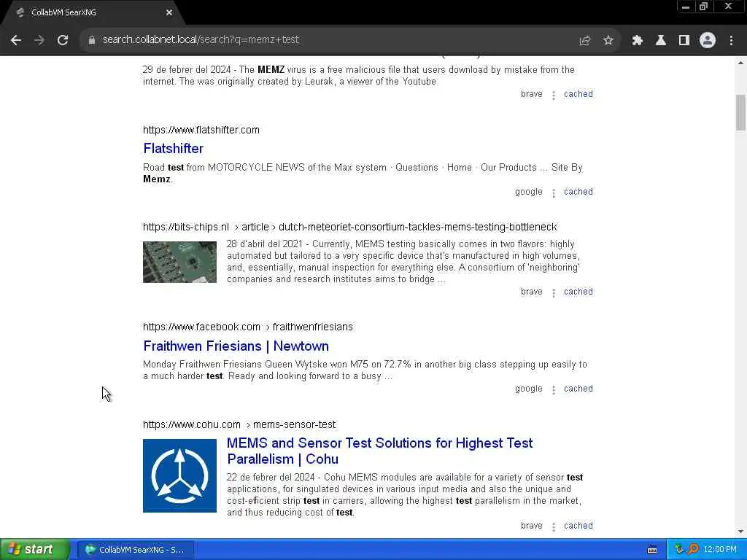Click the lock icon in address bar
The height and width of the screenshot is (560, 747).
click(92, 40)
